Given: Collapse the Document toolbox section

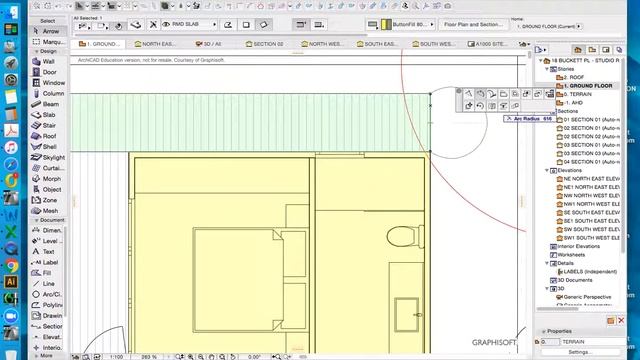Looking at the screenshot, I should pos(36,220).
